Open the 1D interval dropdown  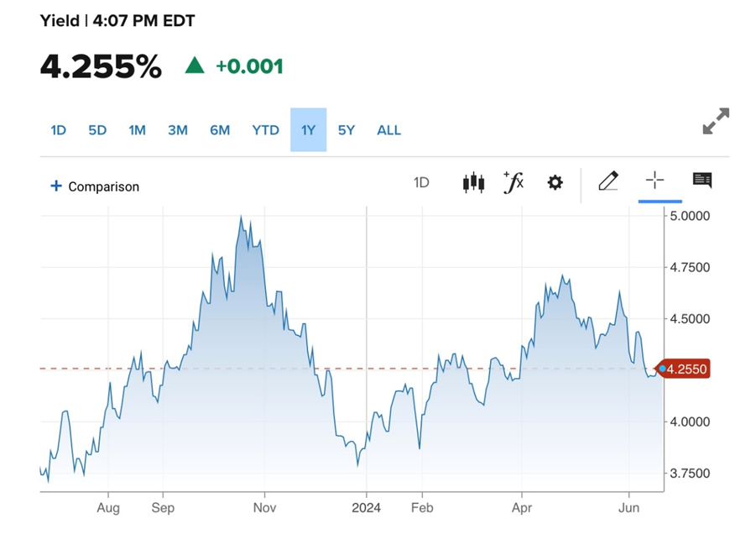(421, 182)
